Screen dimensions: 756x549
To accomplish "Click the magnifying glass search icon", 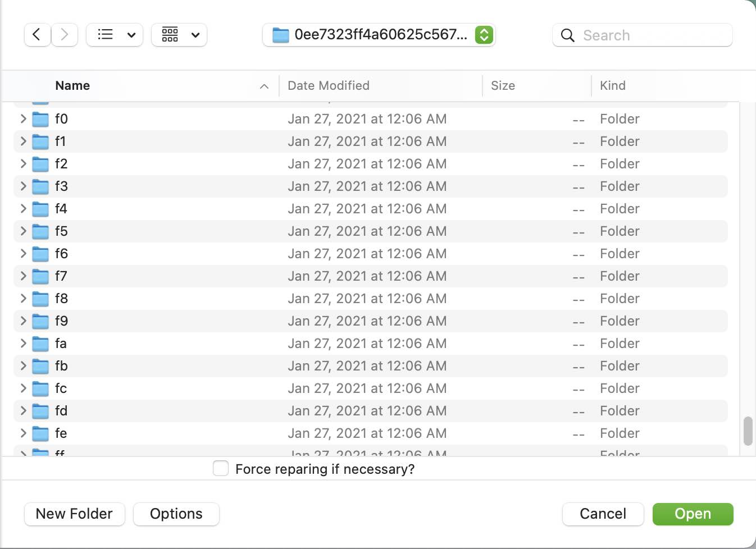I will tap(568, 35).
